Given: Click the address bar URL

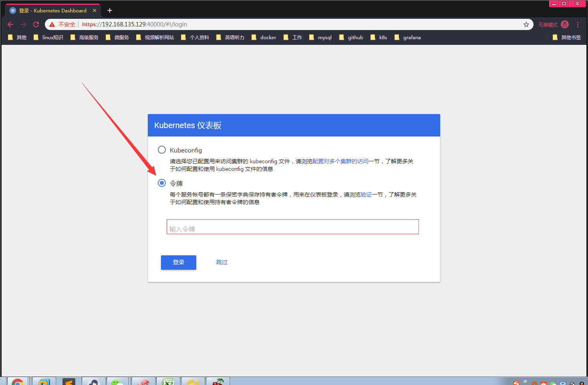Looking at the screenshot, I should (135, 24).
